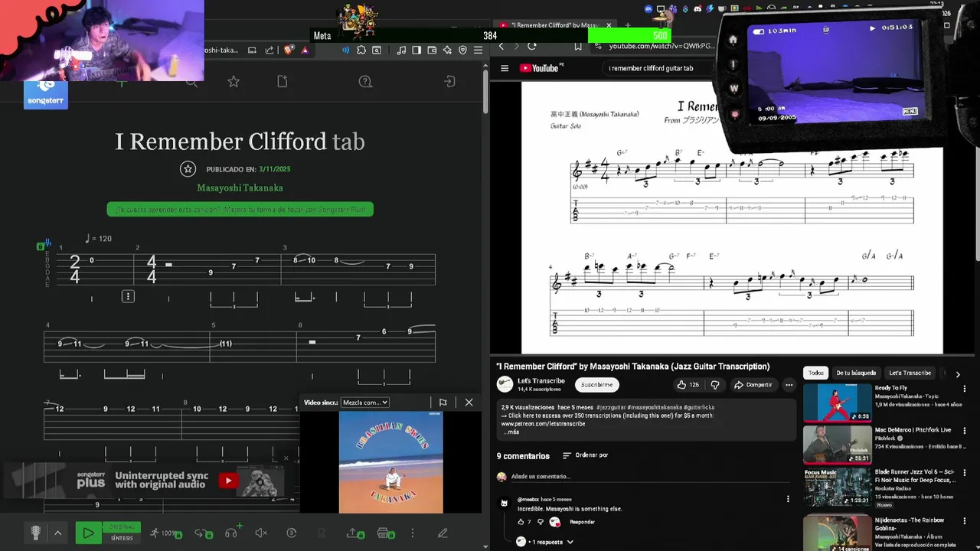The height and width of the screenshot is (551, 980).
Task: Select the I Remember Clifford YouTube browser tab
Action: [x=554, y=25]
